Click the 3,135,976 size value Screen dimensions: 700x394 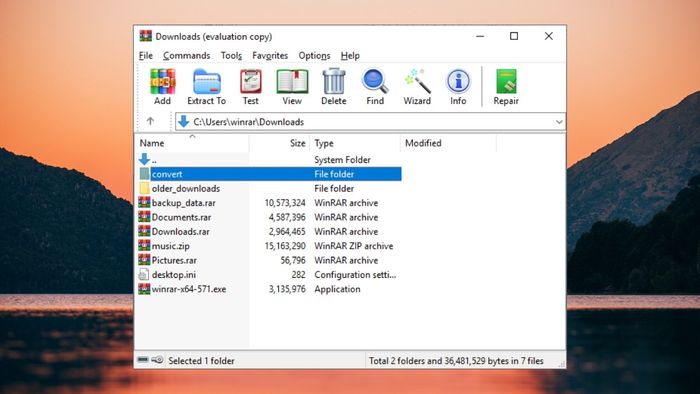[287, 289]
